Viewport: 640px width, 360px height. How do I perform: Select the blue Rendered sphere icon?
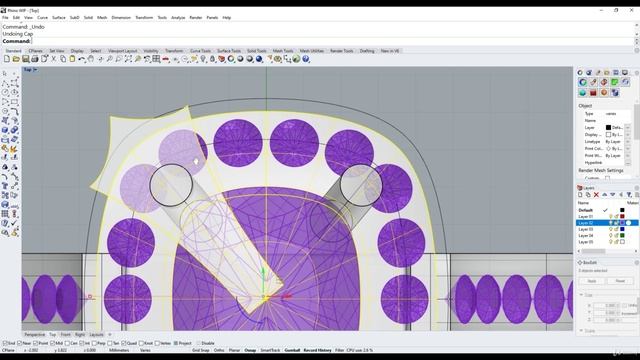click(x=259, y=59)
